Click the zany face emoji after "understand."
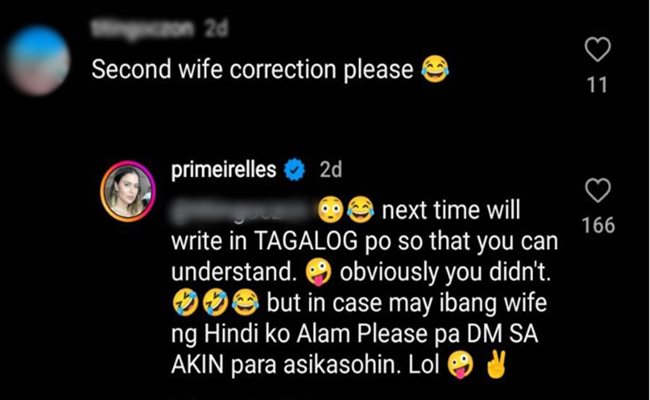The image size is (650, 400). [319, 273]
